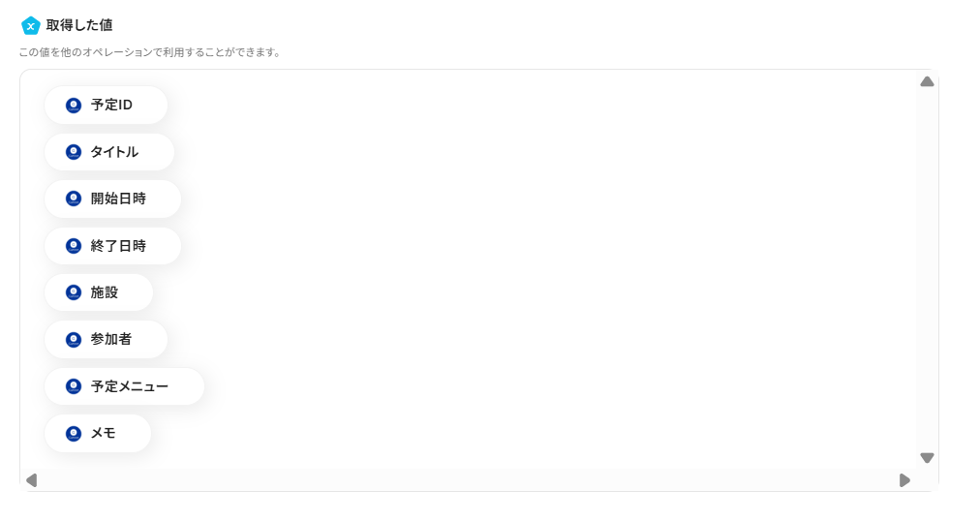Click the Garoon icon beside 予定メニュー

[74, 386]
